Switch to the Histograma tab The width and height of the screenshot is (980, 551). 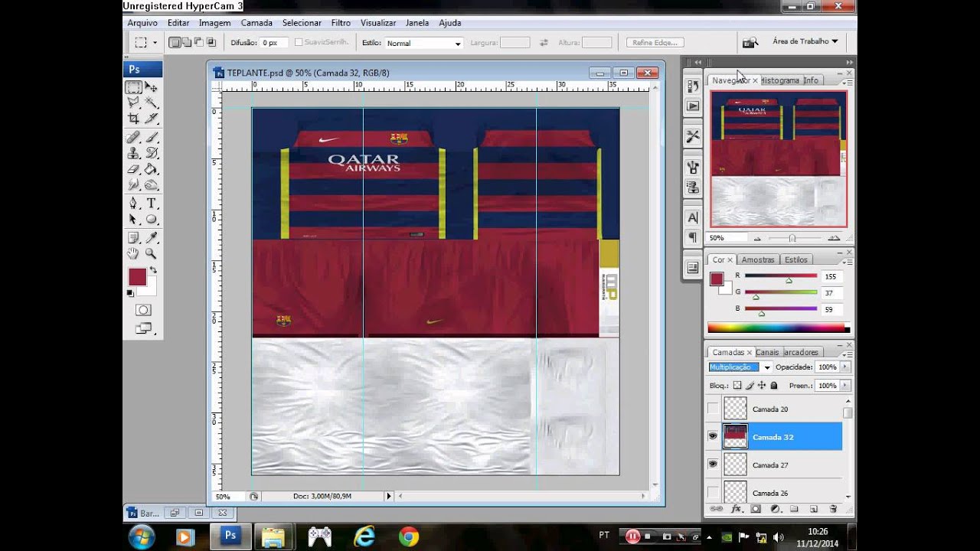(x=779, y=80)
